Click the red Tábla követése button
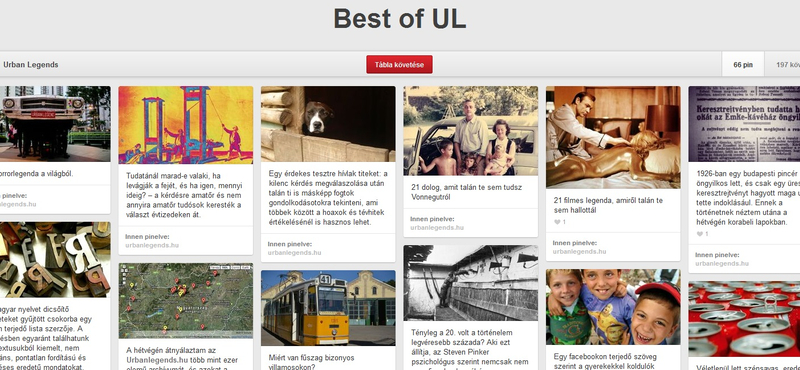 tap(399, 64)
